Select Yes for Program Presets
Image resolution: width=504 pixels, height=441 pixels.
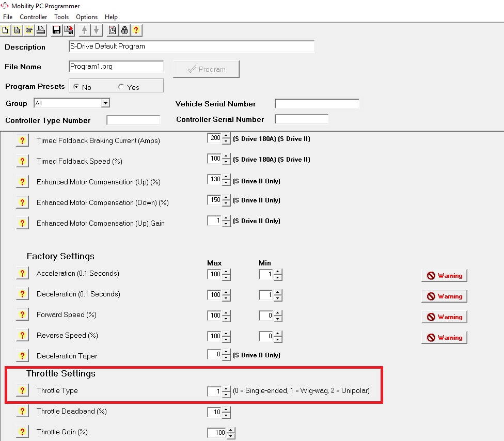tap(121, 87)
